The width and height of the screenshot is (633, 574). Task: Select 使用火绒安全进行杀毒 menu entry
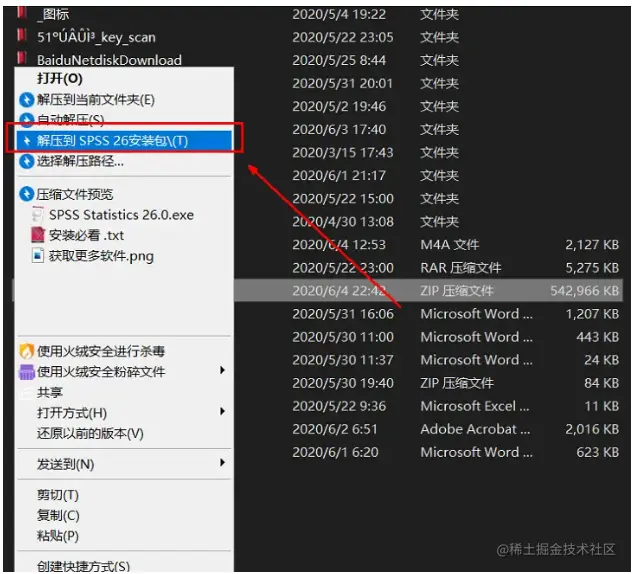[x=101, y=351]
